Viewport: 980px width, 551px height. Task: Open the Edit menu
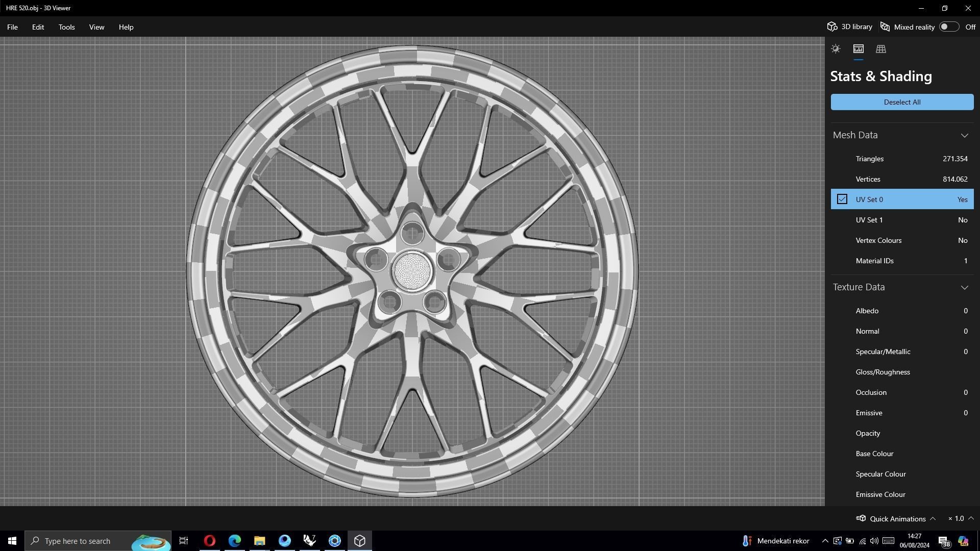point(38,27)
